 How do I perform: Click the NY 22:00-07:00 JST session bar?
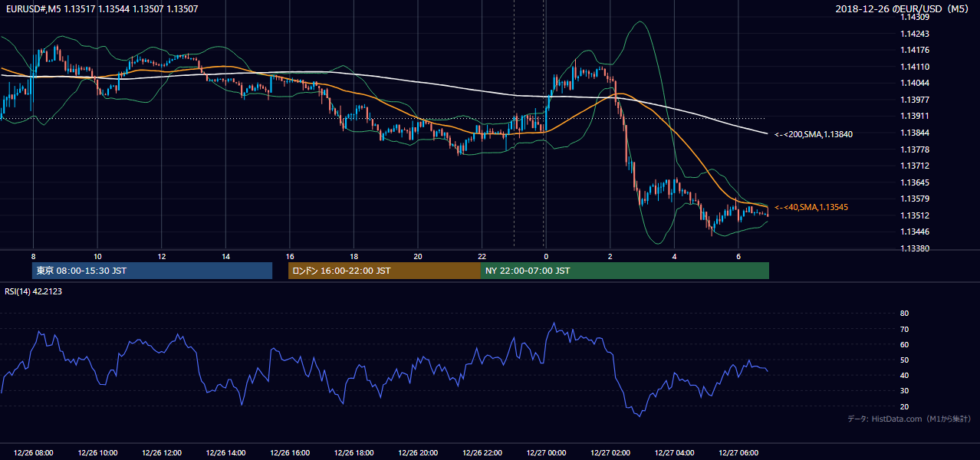coord(625,271)
